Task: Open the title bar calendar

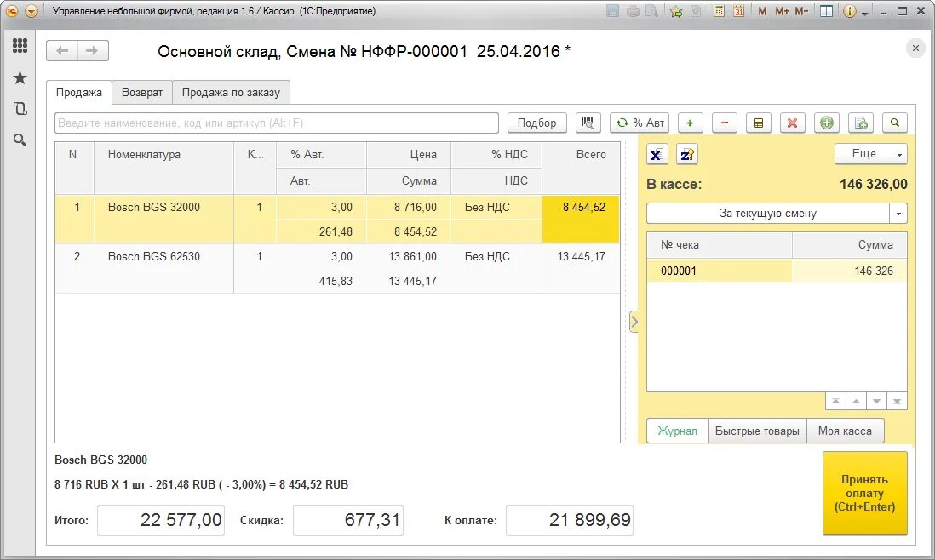Action: tap(739, 11)
